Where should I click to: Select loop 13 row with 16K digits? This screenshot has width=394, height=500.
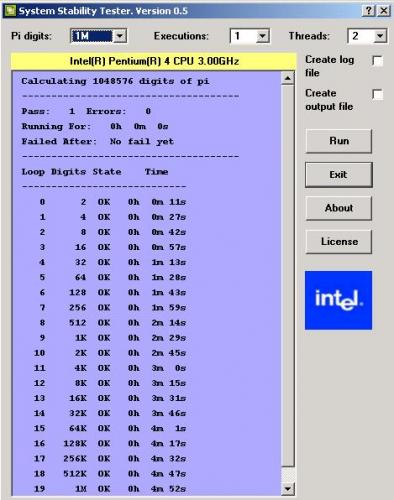coord(110,398)
